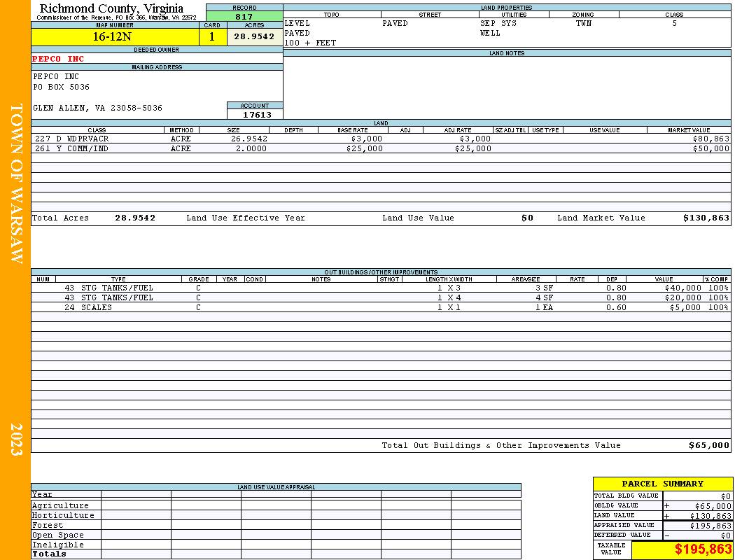The height and width of the screenshot is (560, 735).
Task: Click the Richmond County, Virginia title
Action: (111, 8)
